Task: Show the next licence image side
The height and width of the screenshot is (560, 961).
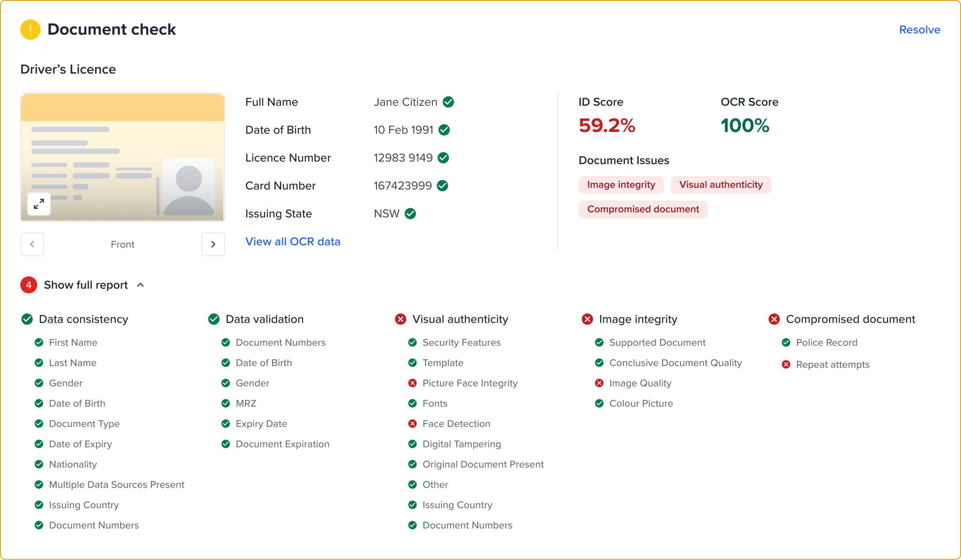Action: [x=213, y=244]
